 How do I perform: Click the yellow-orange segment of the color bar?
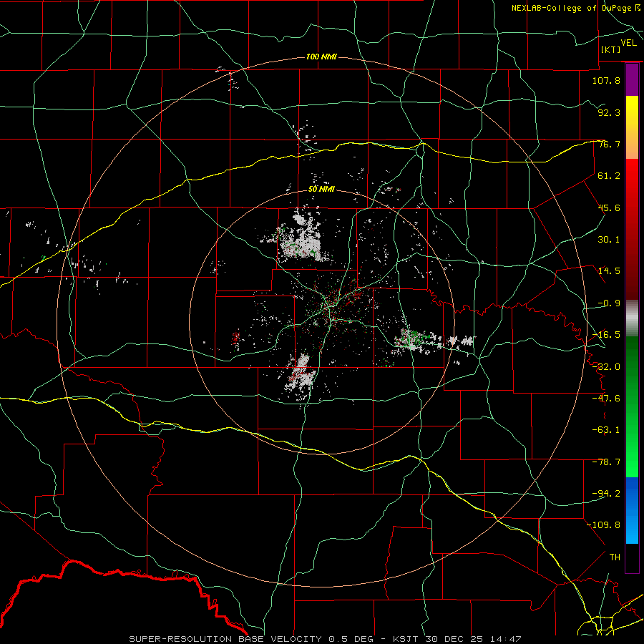632,127
